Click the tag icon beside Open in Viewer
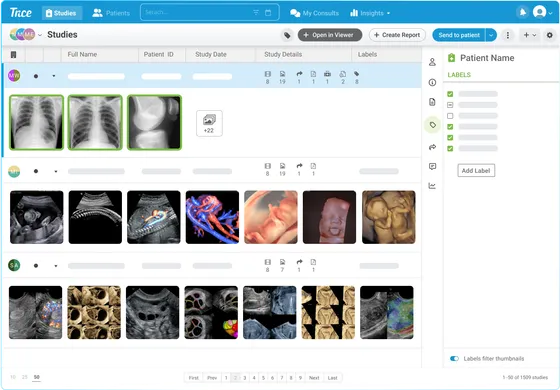 pos(287,35)
